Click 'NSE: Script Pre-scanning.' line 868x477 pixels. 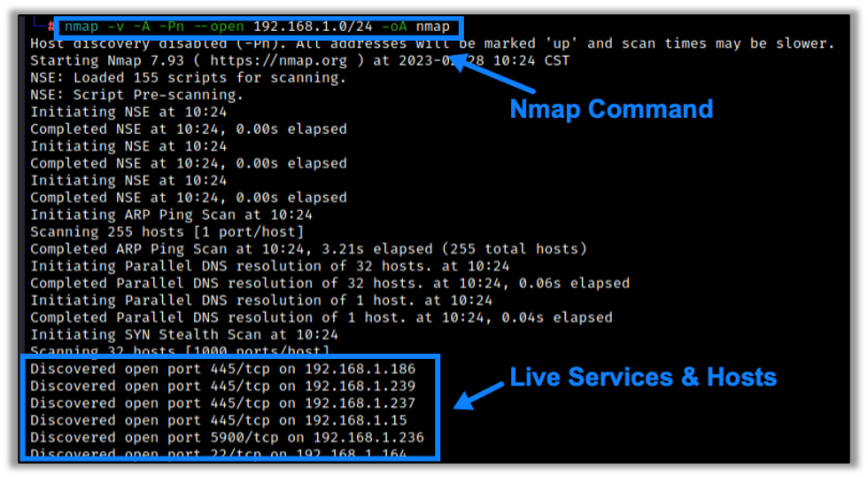(136, 95)
